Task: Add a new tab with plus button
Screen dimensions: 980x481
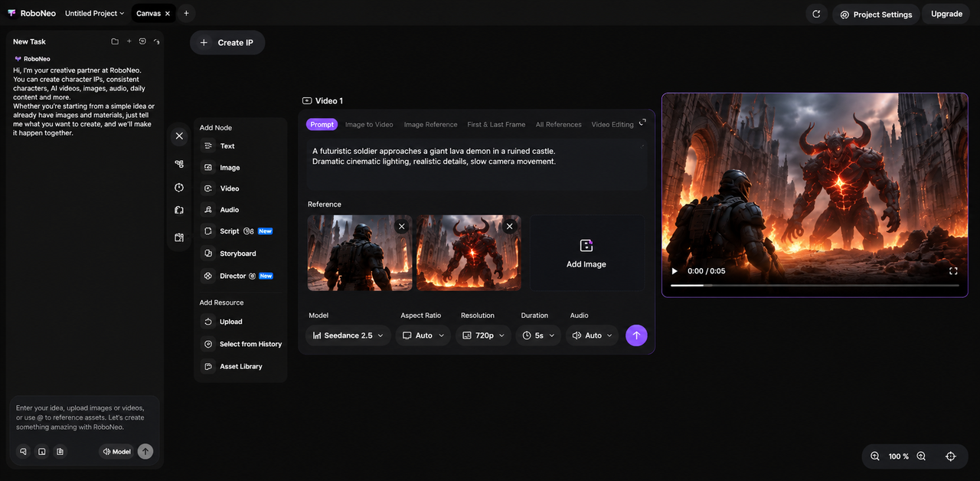Action: 186,14
